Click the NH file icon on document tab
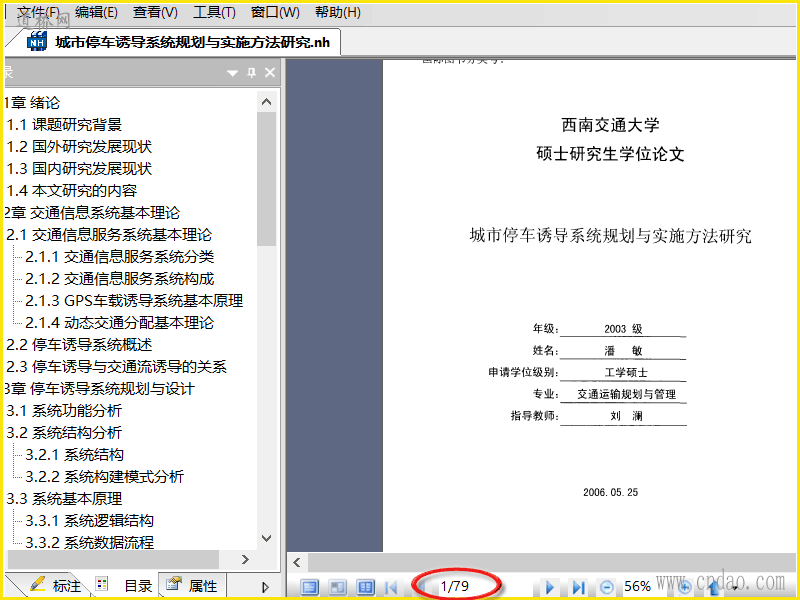The image size is (800, 600). pos(37,42)
